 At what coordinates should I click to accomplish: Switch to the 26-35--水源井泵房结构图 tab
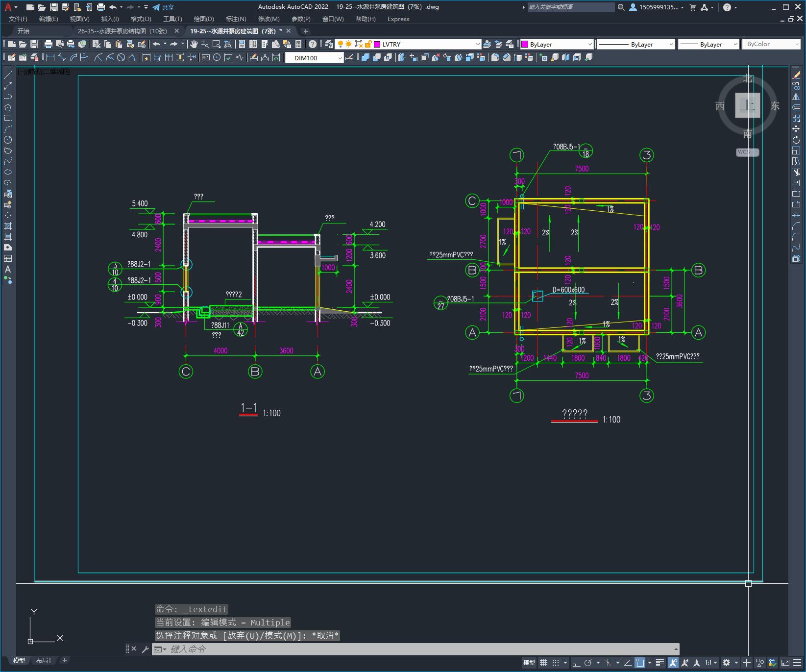pos(122,31)
